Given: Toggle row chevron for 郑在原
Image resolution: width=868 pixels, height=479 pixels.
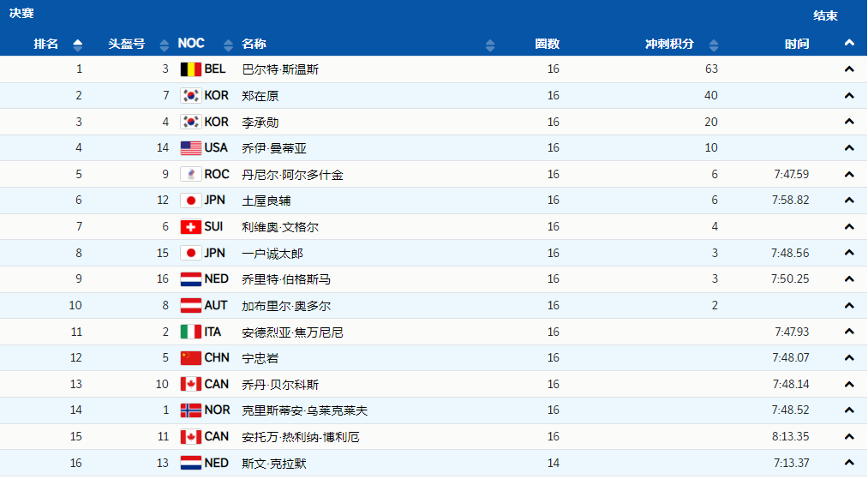Looking at the screenshot, I should pos(849,96).
